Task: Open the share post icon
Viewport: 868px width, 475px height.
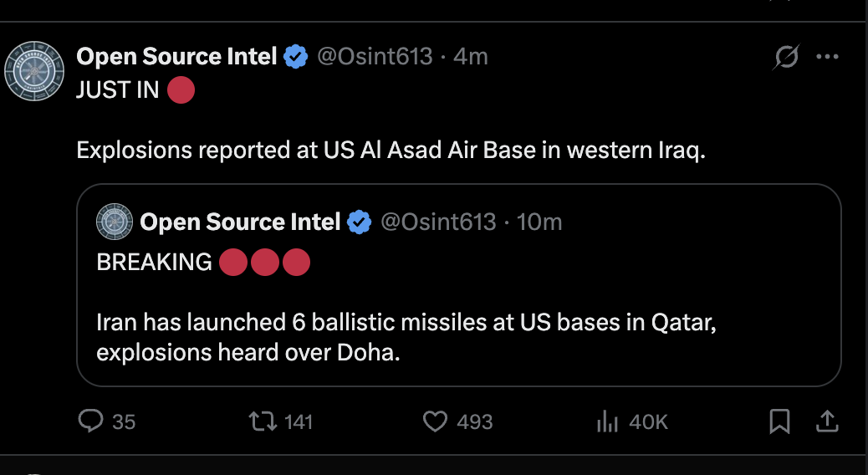Action: coord(827,421)
